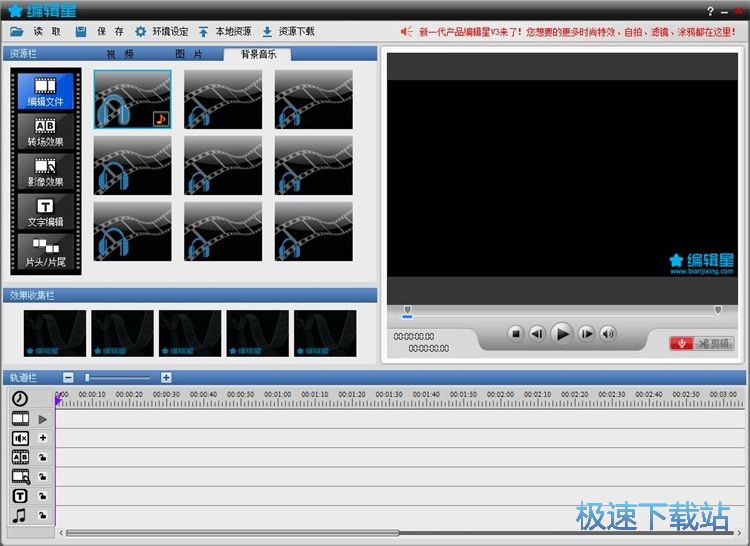Switch to the 背景音乐 tab

258,54
